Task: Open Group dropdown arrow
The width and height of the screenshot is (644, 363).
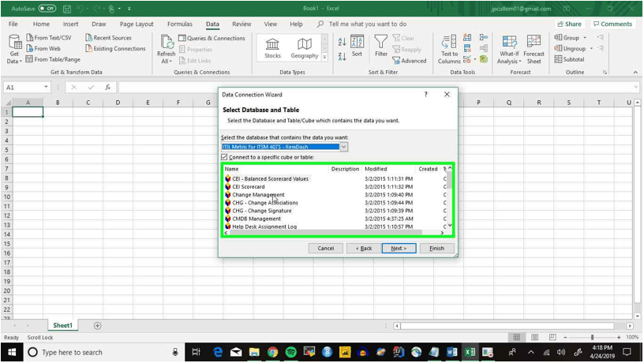Action: [585, 37]
